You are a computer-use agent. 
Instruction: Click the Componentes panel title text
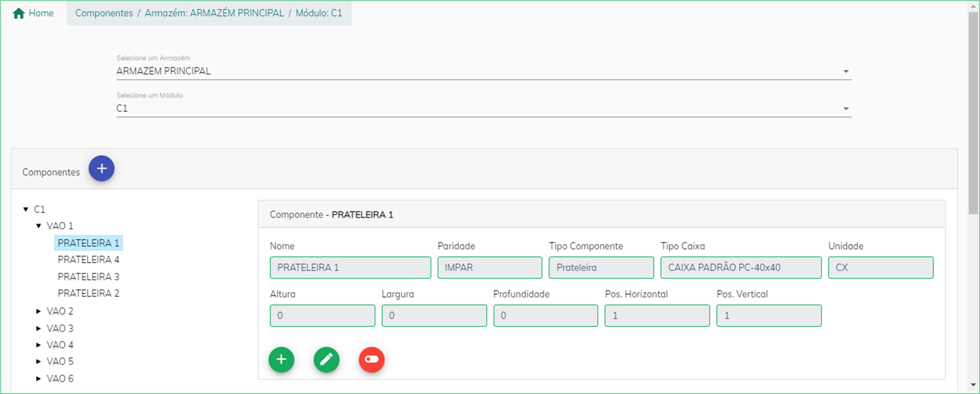point(51,172)
